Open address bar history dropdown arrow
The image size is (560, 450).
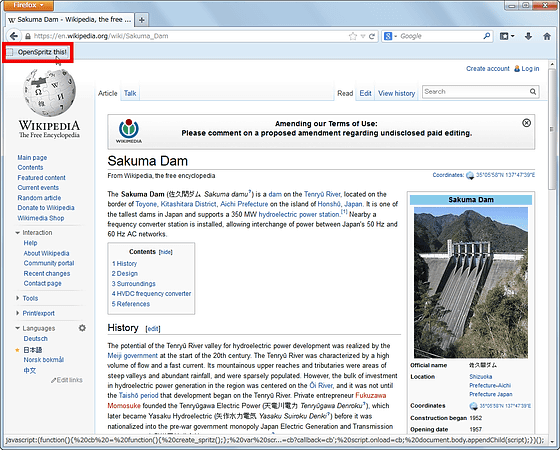click(x=363, y=36)
